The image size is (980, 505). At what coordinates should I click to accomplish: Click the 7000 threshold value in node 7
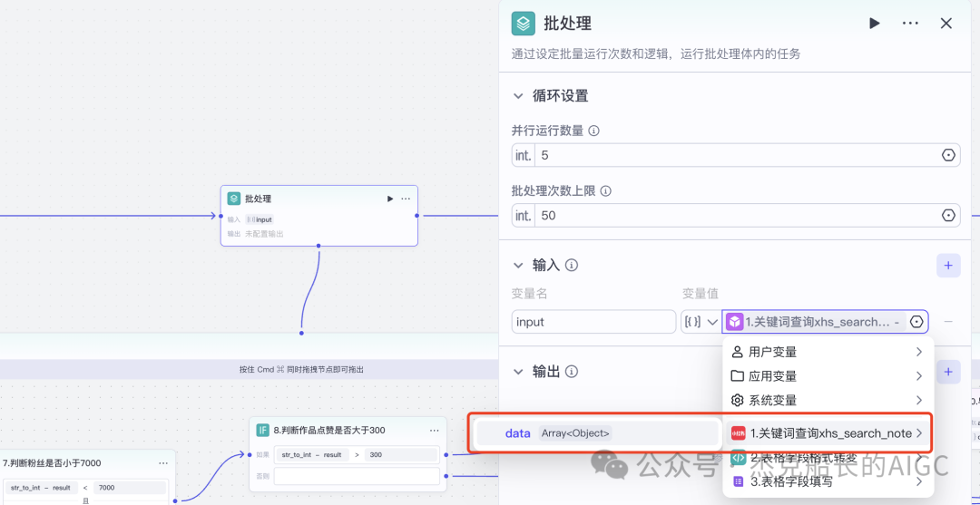point(130,488)
